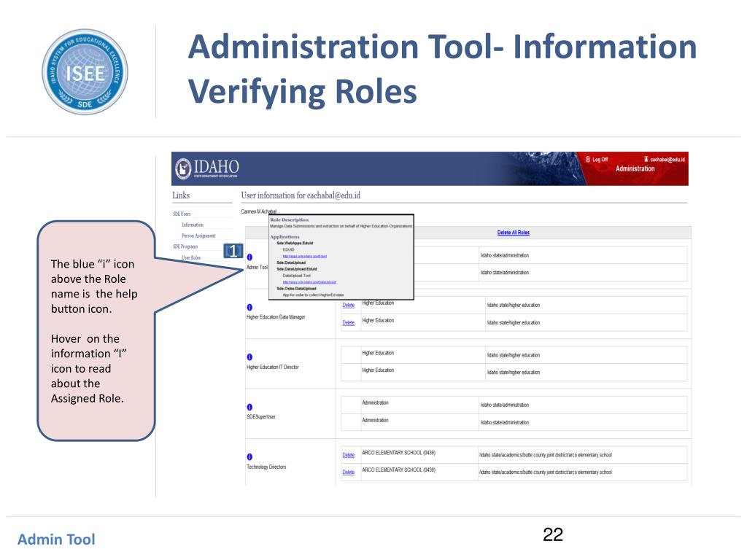Click 'Sde.Osbe.DataUpload' in the popup
The height and width of the screenshot is (560, 747).
point(296,289)
